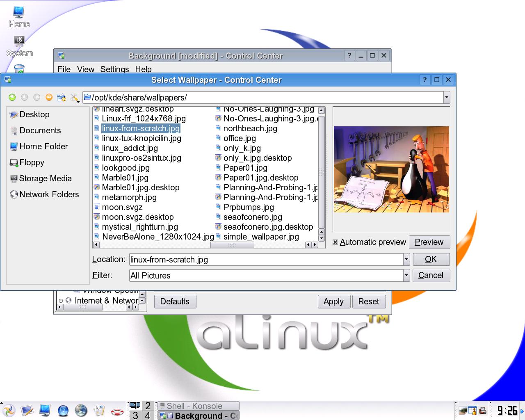Click the OK button
525x420 pixels.
(431, 259)
